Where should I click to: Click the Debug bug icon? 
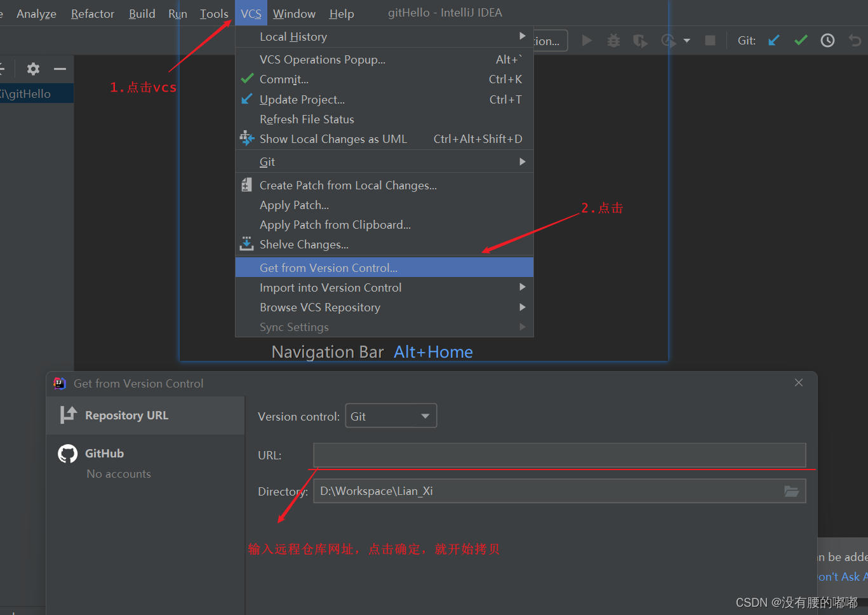pyautogui.click(x=613, y=41)
